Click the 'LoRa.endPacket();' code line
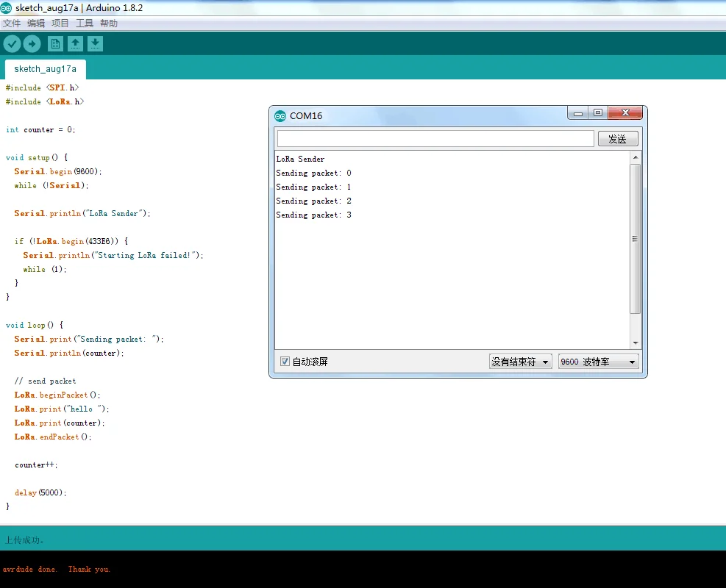 click(x=53, y=437)
